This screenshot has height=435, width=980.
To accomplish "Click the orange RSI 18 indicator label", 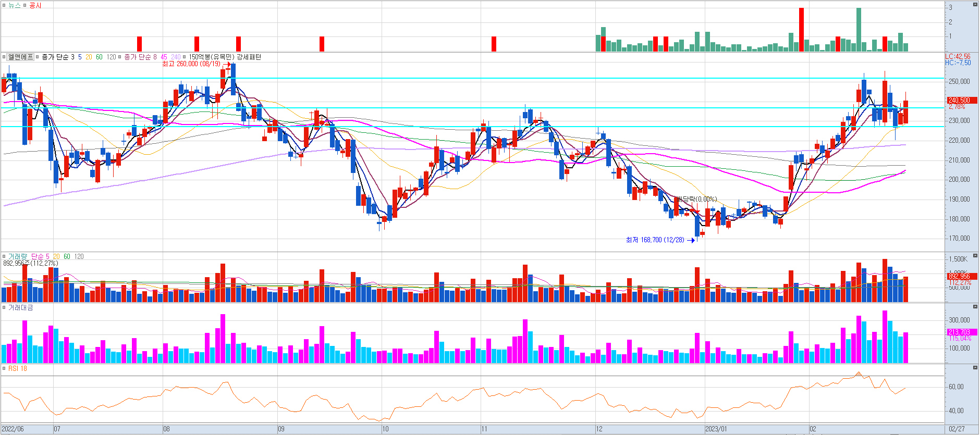I will pyautogui.click(x=18, y=368).
